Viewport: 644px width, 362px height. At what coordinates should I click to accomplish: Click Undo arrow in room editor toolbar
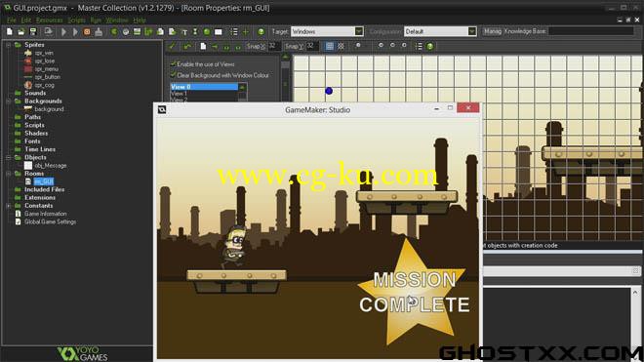pyautogui.click(x=187, y=47)
